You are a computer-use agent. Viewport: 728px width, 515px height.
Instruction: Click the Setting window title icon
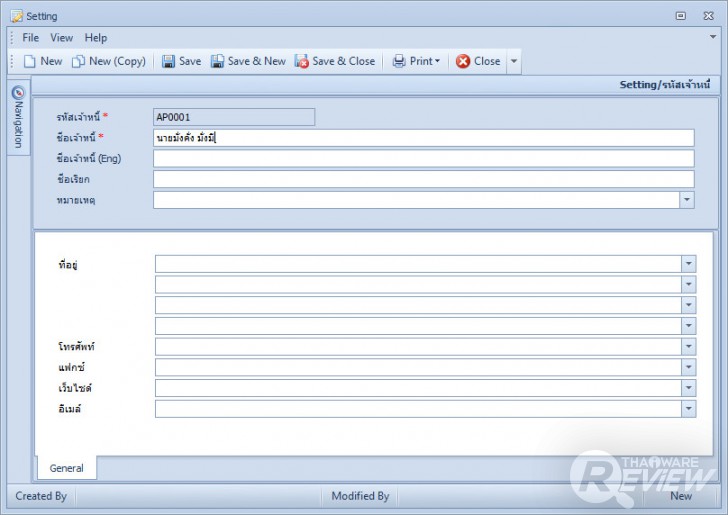point(17,16)
